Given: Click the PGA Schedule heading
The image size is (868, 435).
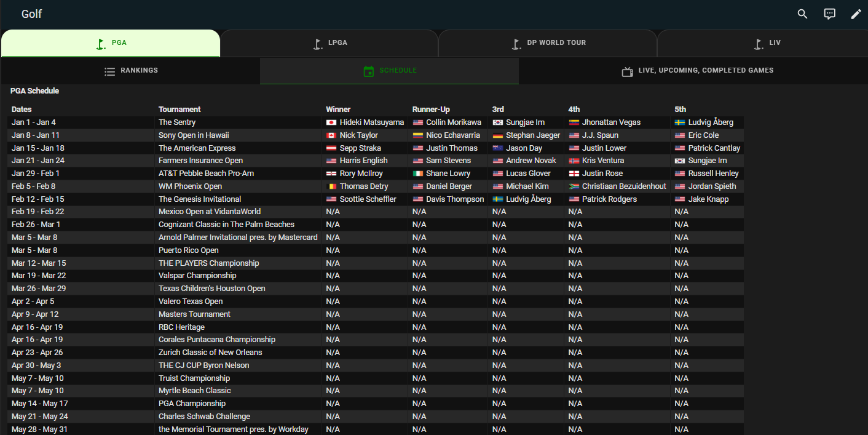Looking at the screenshot, I should pyautogui.click(x=34, y=91).
